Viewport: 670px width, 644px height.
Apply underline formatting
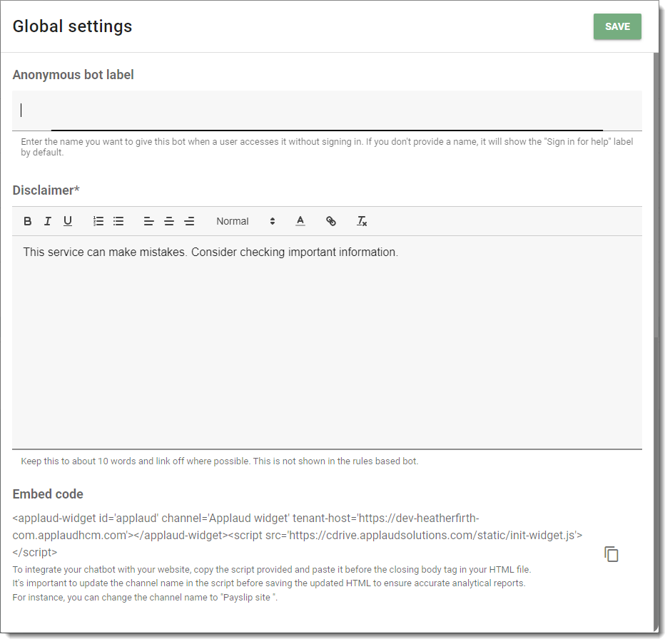[x=68, y=222]
